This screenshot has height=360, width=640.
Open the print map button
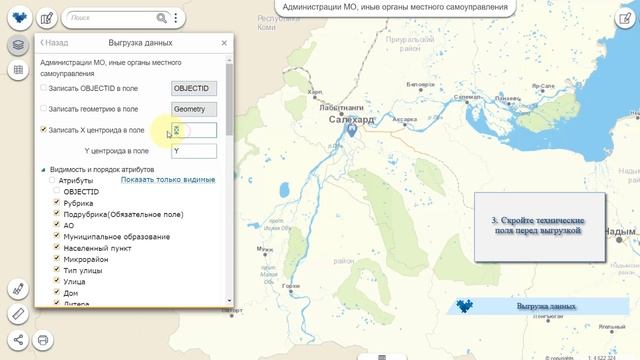43,340
